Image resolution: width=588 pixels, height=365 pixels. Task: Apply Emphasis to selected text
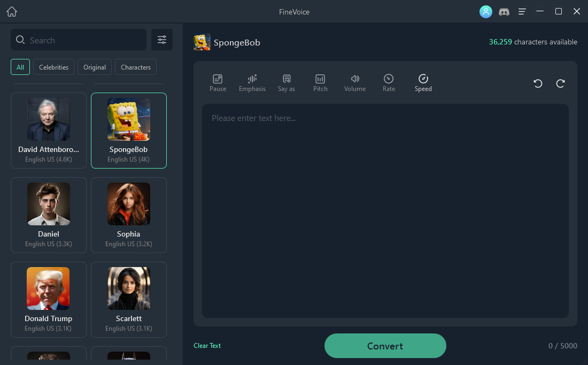[252, 83]
